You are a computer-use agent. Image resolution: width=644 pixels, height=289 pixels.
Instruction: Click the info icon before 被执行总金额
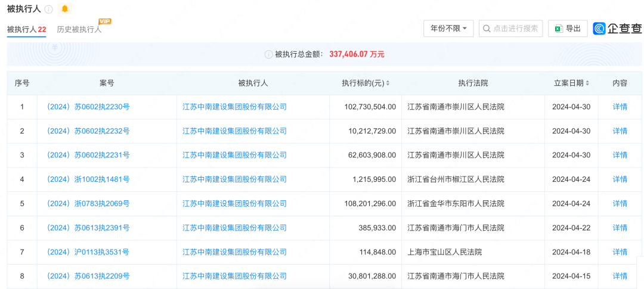[x=268, y=54]
